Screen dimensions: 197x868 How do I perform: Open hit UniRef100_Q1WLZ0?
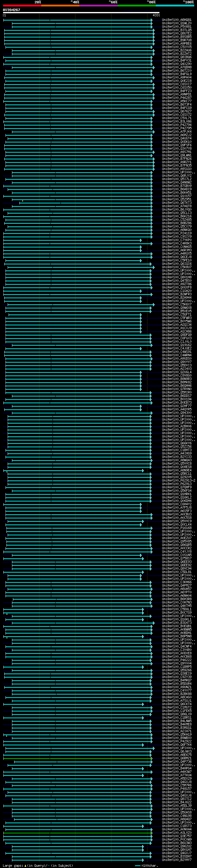[x=177, y=23]
